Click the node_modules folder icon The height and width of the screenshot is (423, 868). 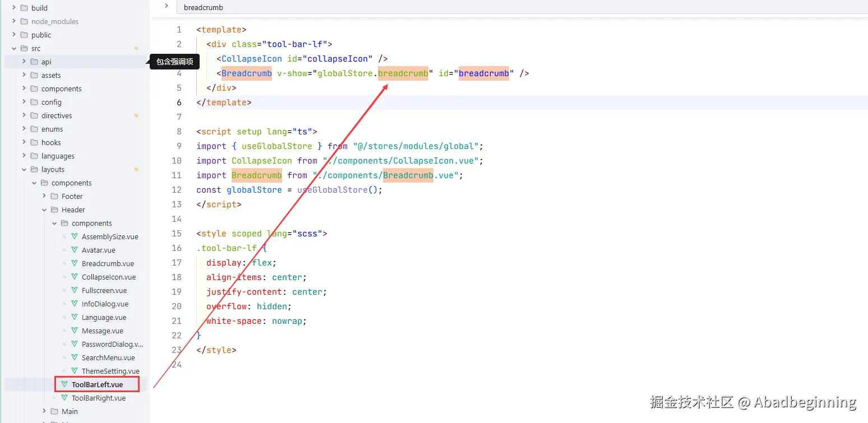tap(24, 21)
